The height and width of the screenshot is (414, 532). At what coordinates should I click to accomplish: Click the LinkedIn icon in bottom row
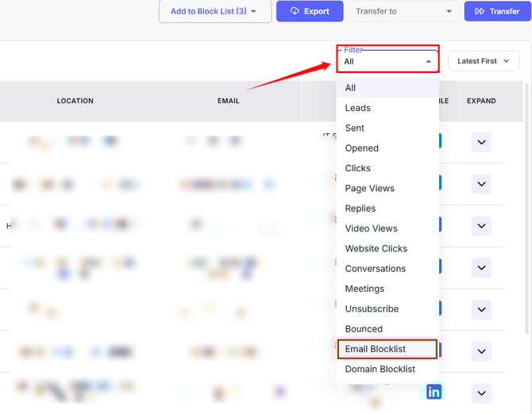pos(434,392)
